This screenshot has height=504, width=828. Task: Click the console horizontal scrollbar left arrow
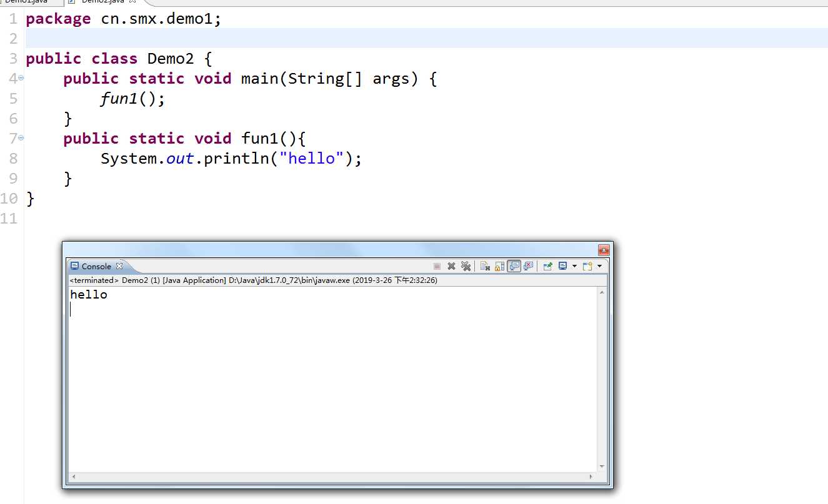coord(74,477)
